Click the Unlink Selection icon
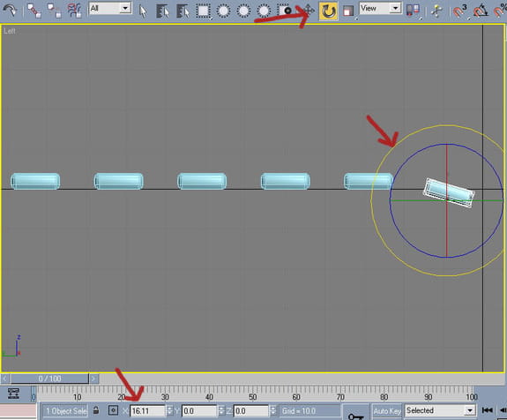 pyautogui.click(x=54, y=11)
